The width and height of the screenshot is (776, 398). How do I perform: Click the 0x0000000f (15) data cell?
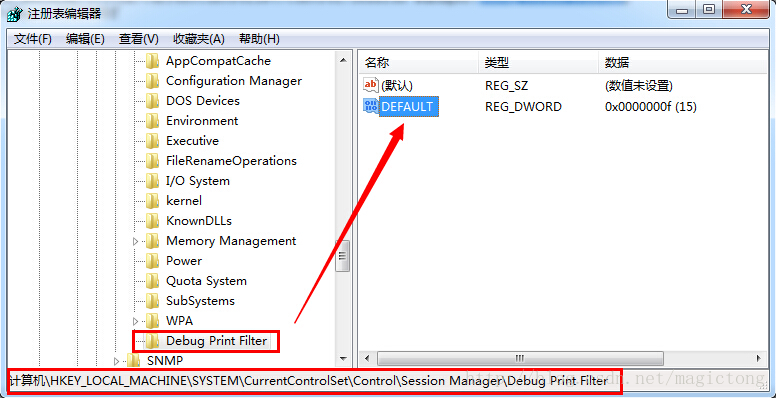tap(651, 106)
